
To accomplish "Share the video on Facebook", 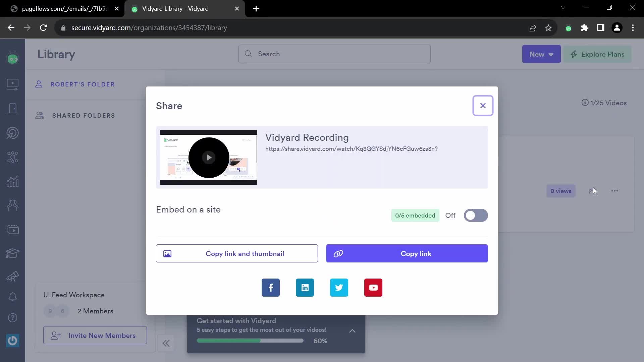I will click(x=271, y=288).
